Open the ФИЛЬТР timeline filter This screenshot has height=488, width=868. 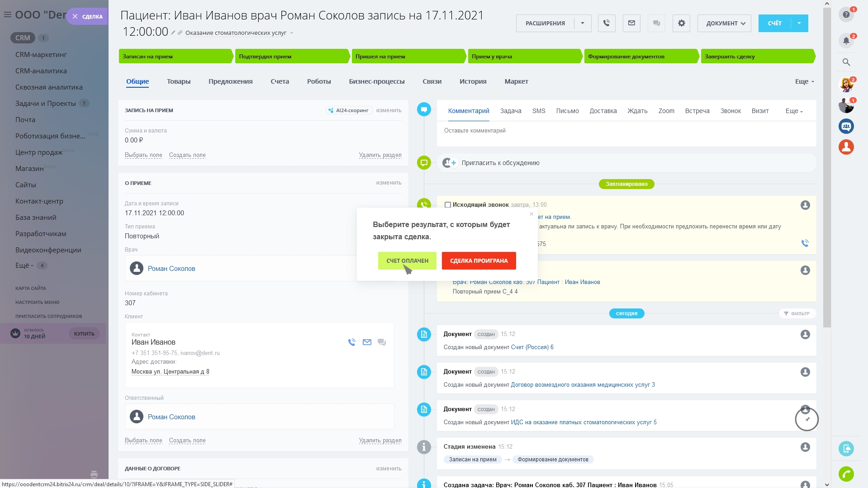click(797, 313)
